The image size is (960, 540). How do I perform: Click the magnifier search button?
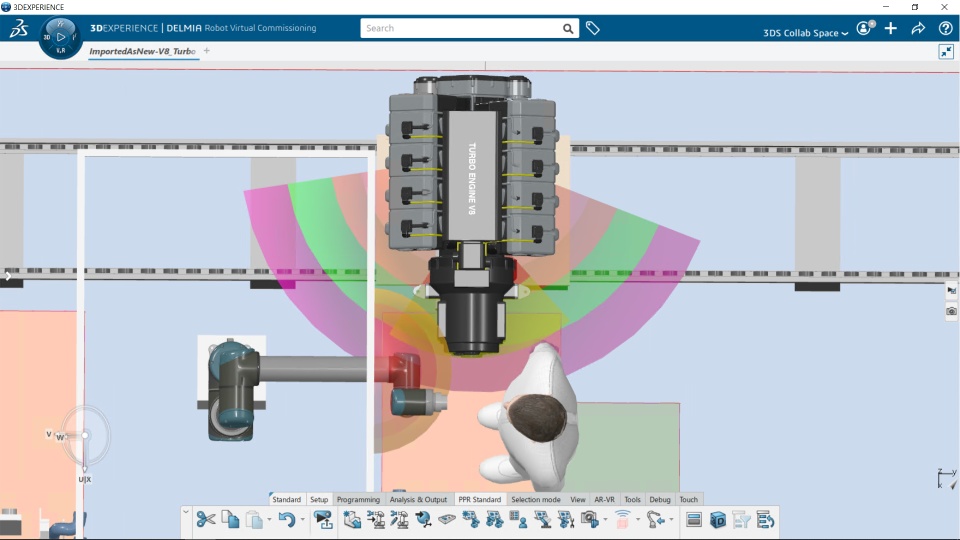pos(568,28)
